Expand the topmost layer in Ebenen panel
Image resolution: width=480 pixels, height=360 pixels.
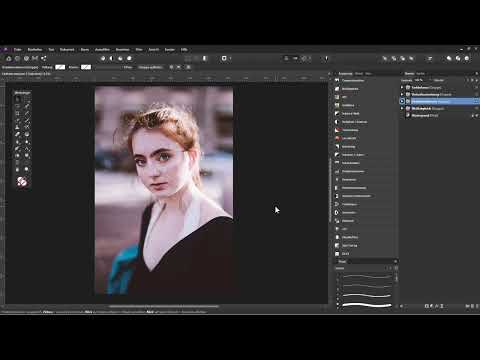point(402,87)
